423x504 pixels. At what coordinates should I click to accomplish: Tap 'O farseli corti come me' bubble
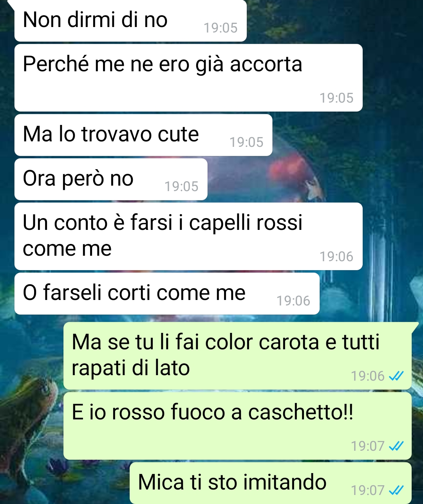pyautogui.click(x=167, y=294)
